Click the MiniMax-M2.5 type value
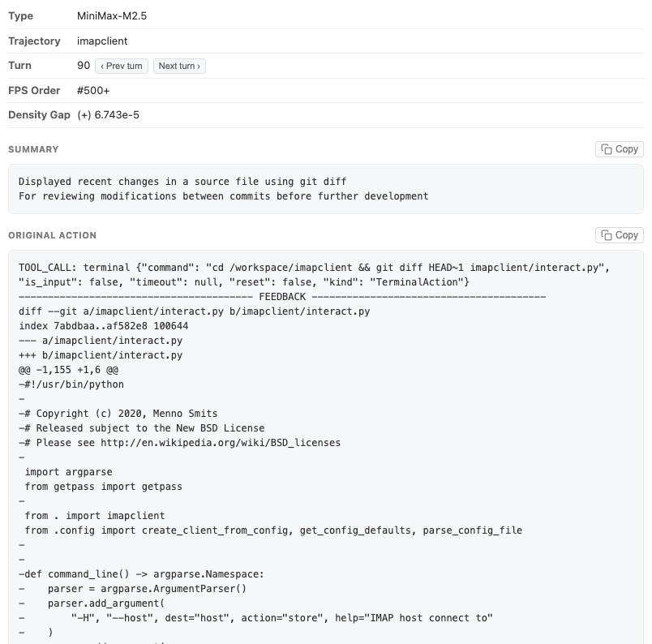 [x=112, y=16]
